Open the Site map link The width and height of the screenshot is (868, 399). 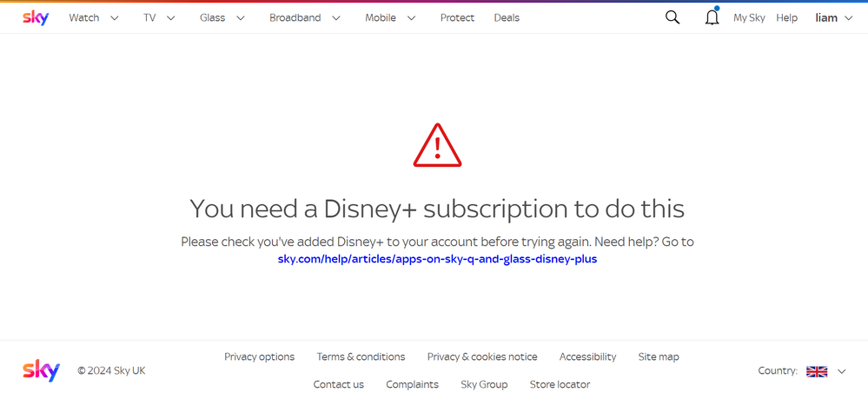click(659, 357)
